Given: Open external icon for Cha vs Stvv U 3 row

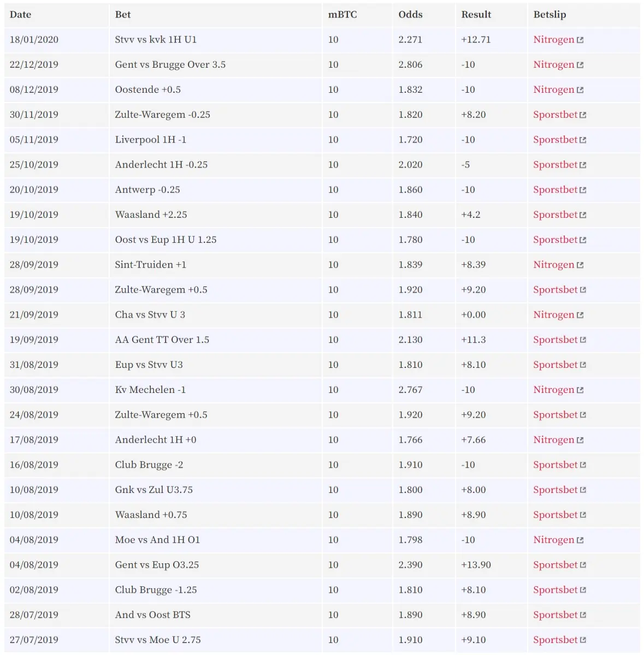Looking at the screenshot, I should click(580, 315).
